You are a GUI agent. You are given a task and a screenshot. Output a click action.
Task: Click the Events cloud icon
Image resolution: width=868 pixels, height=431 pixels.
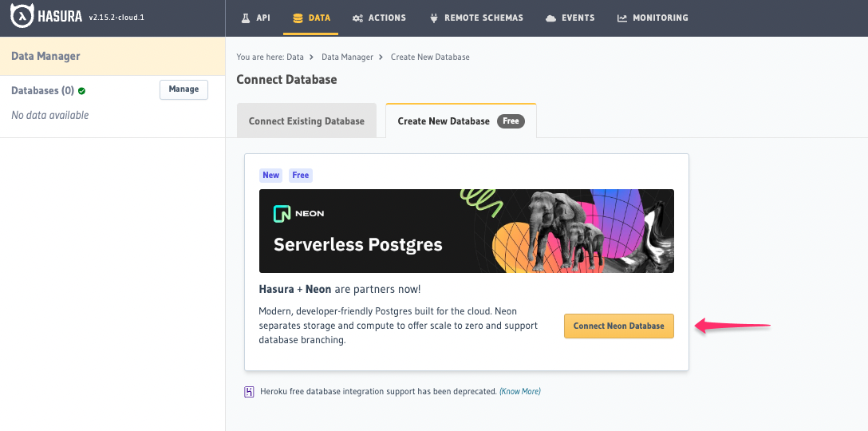tap(550, 18)
